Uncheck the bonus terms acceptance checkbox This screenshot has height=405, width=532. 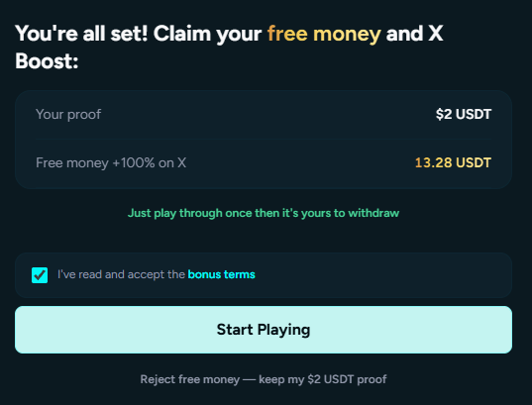pos(40,275)
